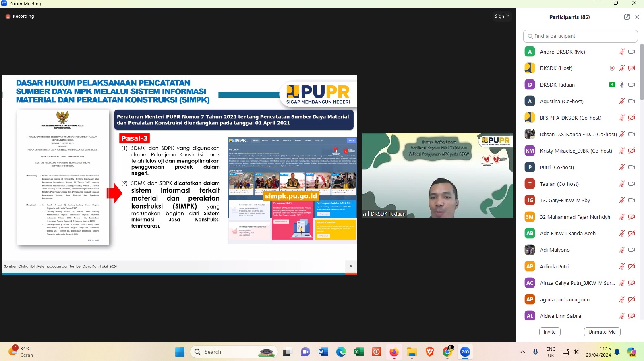Close the Participants panel
644x361 pixels.
[x=637, y=17]
